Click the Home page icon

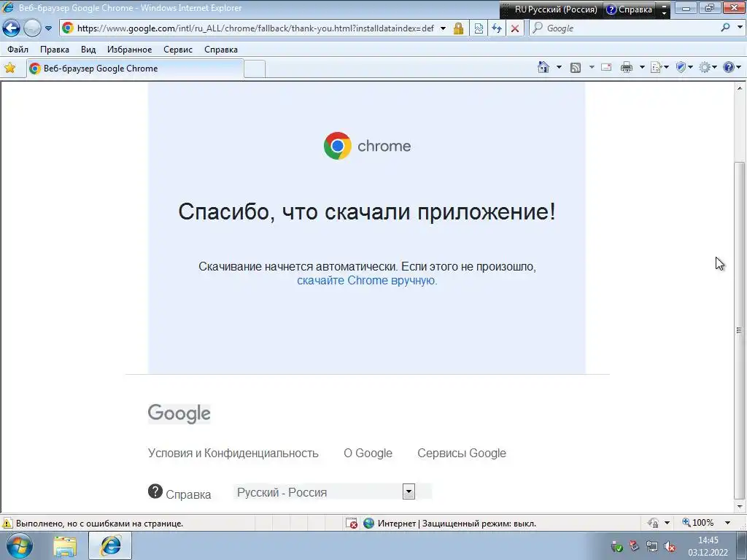pyautogui.click(x=543, y=67)
